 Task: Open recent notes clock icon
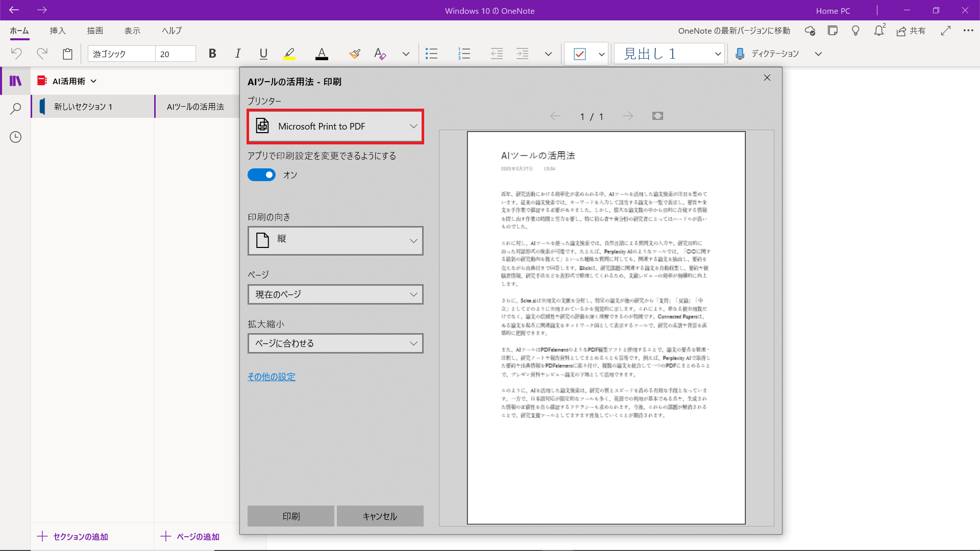[16, 137]
